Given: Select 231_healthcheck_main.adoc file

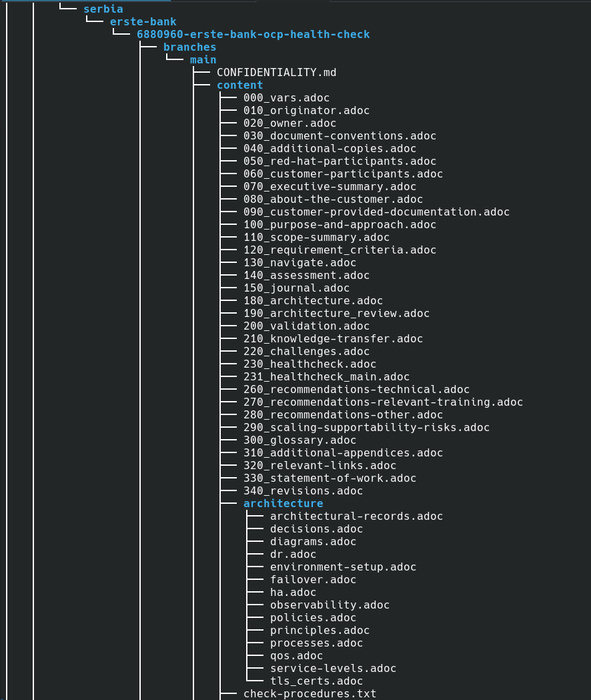Looking at the screenshot, I should point(326,377).
